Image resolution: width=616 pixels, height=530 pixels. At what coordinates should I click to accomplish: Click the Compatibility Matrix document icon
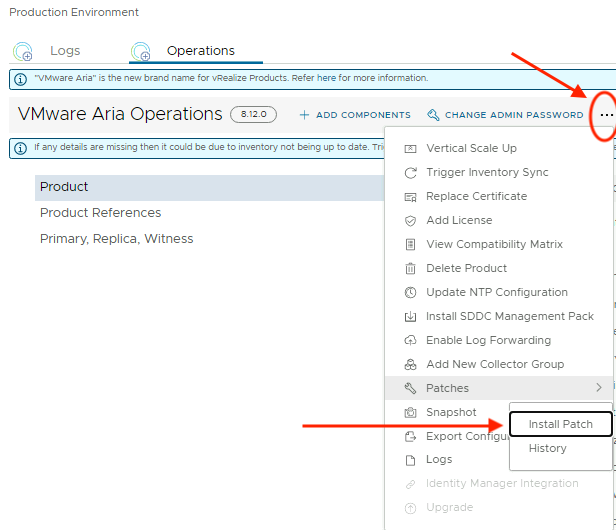coord(410,244)
